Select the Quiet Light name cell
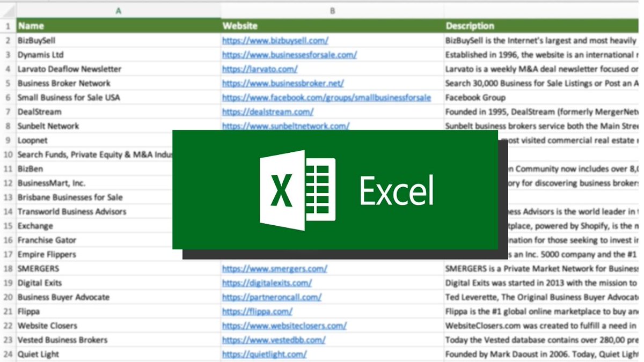The width and height of the screenshot is (644, 362). coord(118,354)
